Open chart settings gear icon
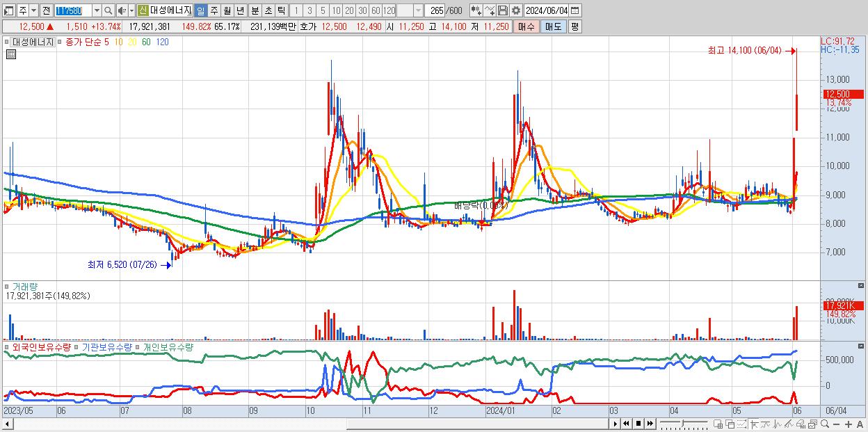Viewport: 868px width, 432px height. pos(516,10)
